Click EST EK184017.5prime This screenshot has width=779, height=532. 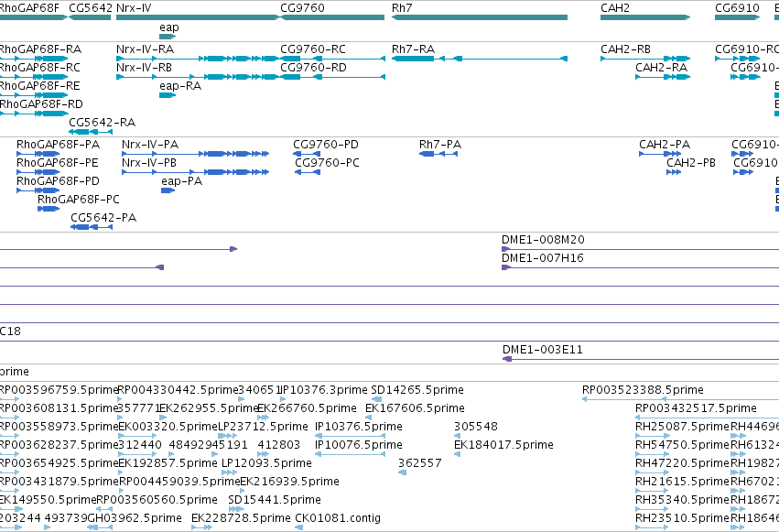[x=503, y=445]
